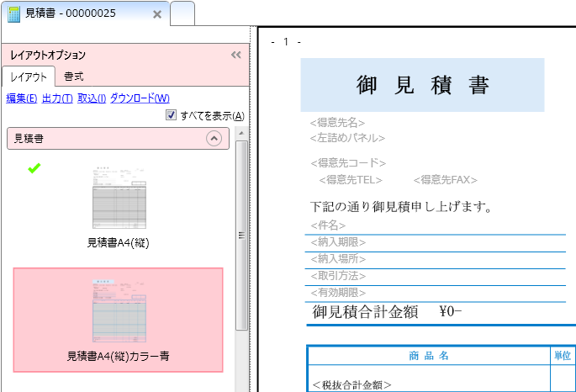Click the ダウンロード(W) link
576x392 pixels.
coord(140,98)
